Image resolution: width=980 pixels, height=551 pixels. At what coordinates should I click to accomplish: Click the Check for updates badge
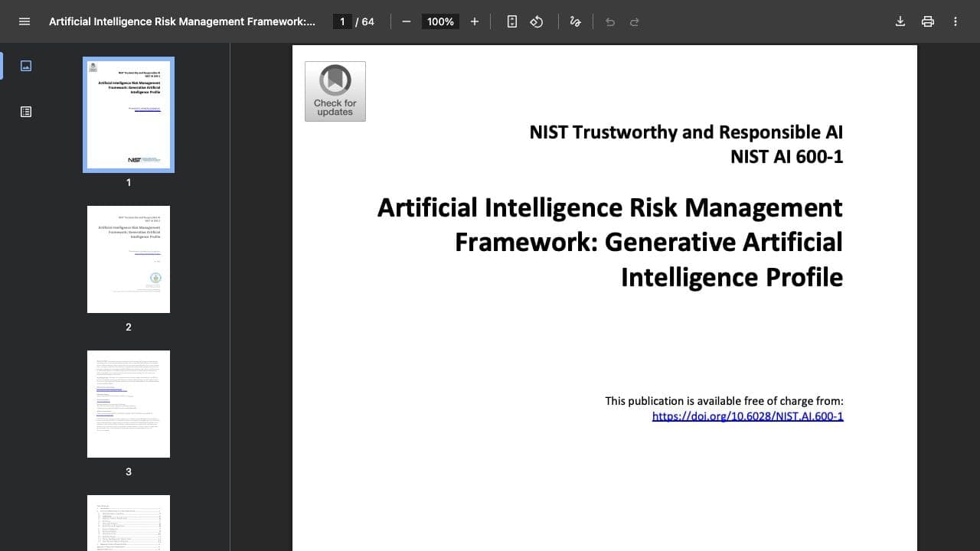[x=335, y=91]
